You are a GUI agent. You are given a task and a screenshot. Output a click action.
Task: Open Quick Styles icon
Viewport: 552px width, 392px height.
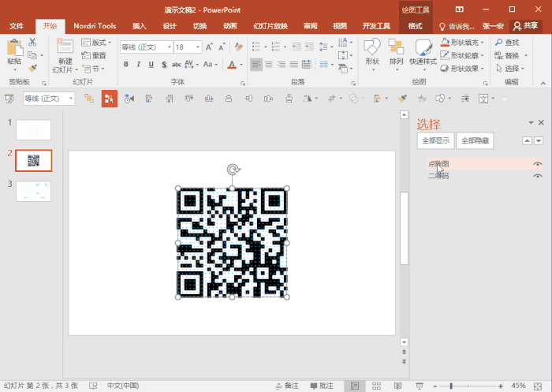tap(423, 47)
